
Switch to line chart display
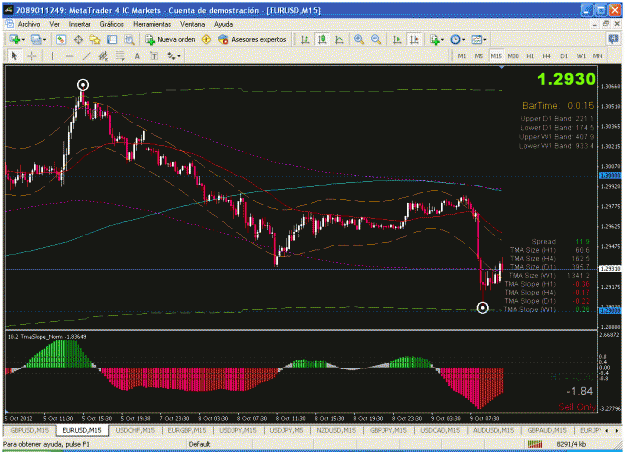(339, 39)
